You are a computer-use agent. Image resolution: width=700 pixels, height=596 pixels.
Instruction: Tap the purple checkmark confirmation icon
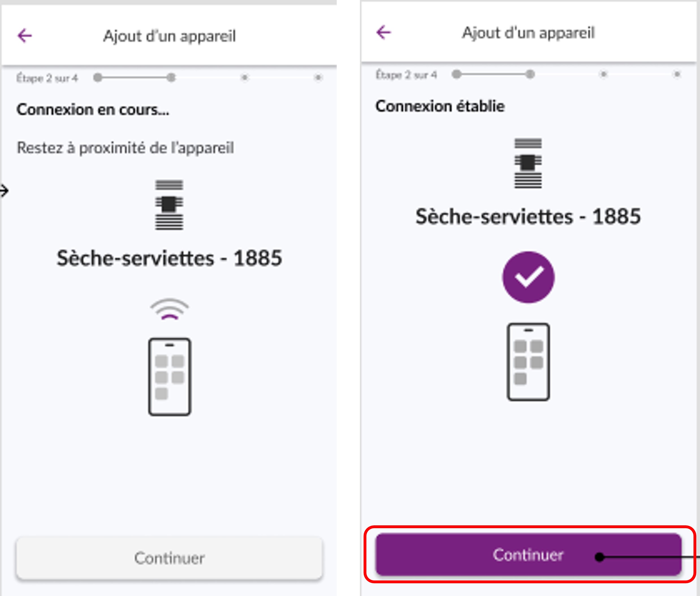528,277
